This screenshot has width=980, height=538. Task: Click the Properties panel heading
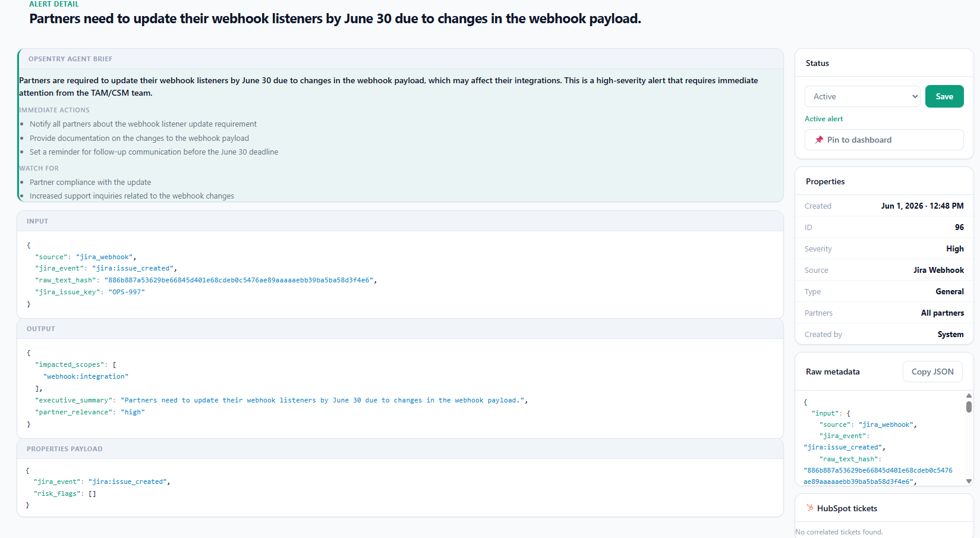tap(825, 181)
